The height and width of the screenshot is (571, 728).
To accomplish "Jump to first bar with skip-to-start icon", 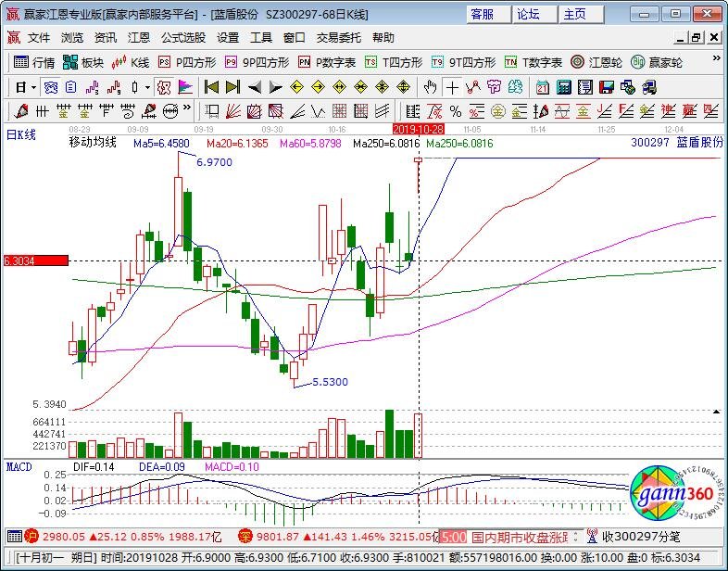I will (x=211, y=87).
